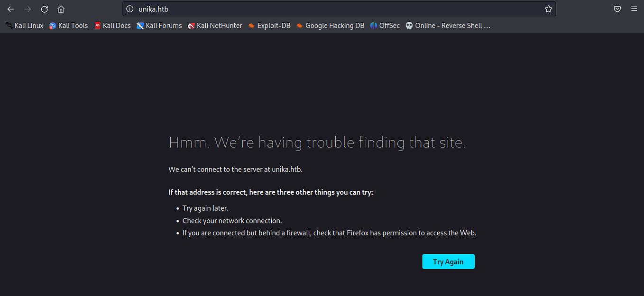The width and height of the screenshot is (644, 296).
Task: Click the forward navigation arrow
Action: [x=28, y=9]
